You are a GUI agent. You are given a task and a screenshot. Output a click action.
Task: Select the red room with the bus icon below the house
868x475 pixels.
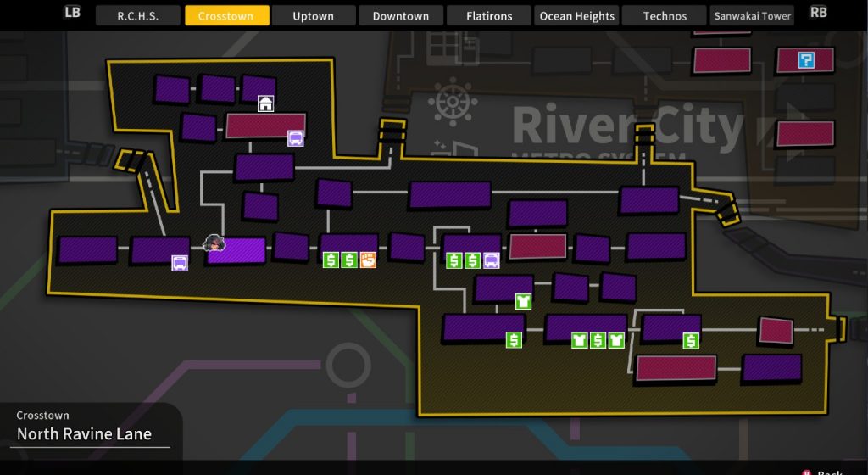coord(265,126)
